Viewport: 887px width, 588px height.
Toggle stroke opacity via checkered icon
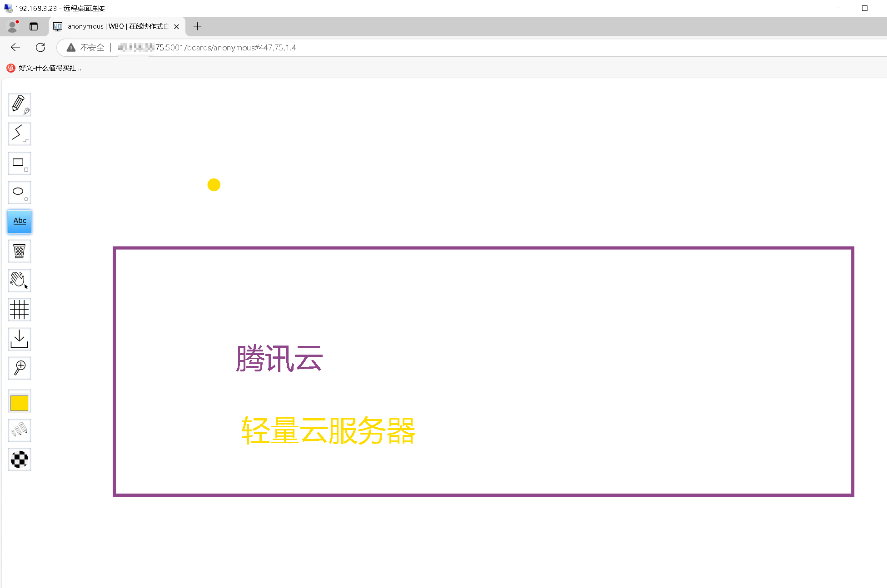[x=19, y=460]
